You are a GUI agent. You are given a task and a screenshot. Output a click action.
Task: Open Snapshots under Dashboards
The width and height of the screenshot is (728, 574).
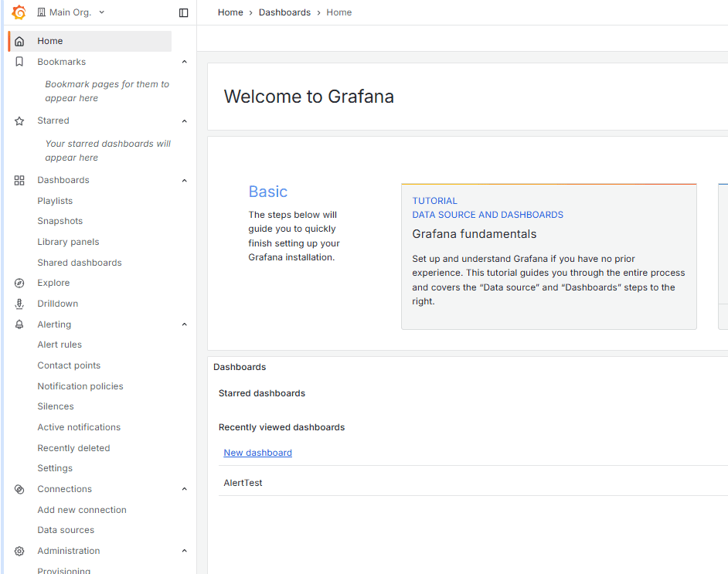tap(60, 221)
